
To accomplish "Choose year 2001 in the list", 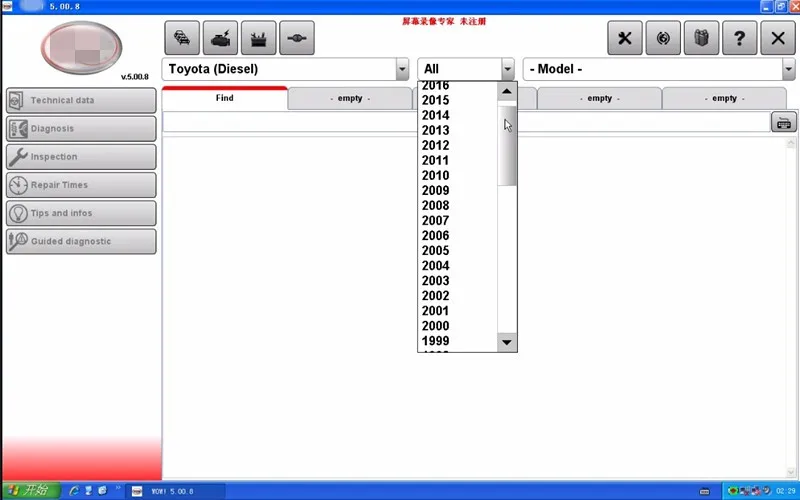I will 435,311.
